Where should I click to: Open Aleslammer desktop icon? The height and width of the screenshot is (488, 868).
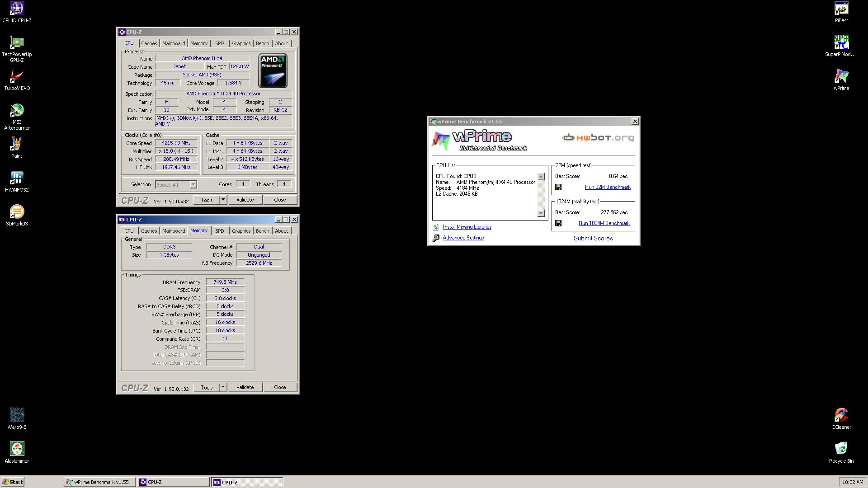(x=17, y=453)
